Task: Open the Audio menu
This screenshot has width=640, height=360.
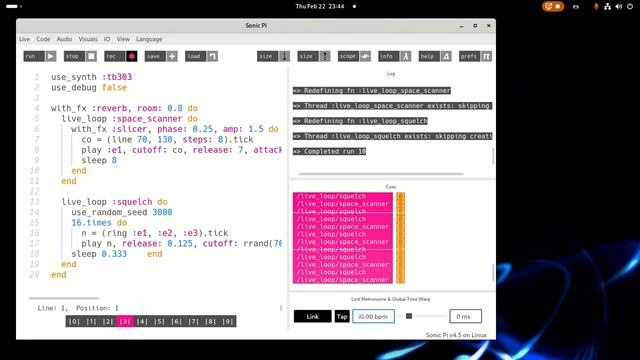Action: 64,39
